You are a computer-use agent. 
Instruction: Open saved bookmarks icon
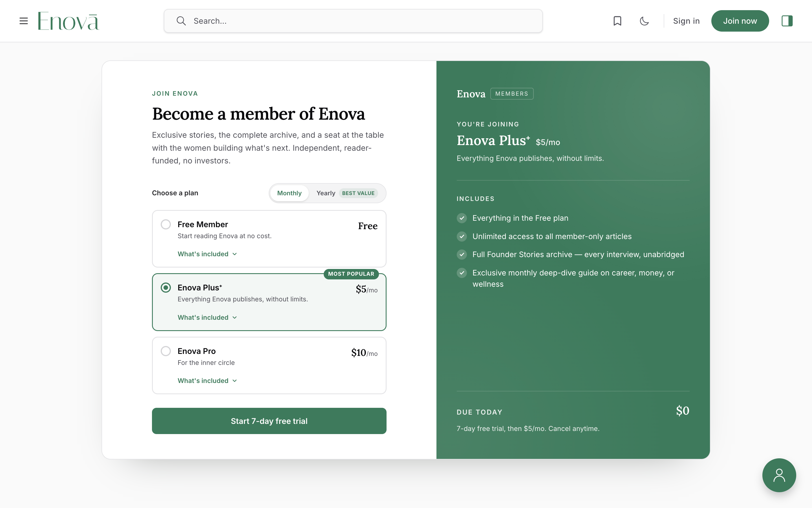pos(617,21)
